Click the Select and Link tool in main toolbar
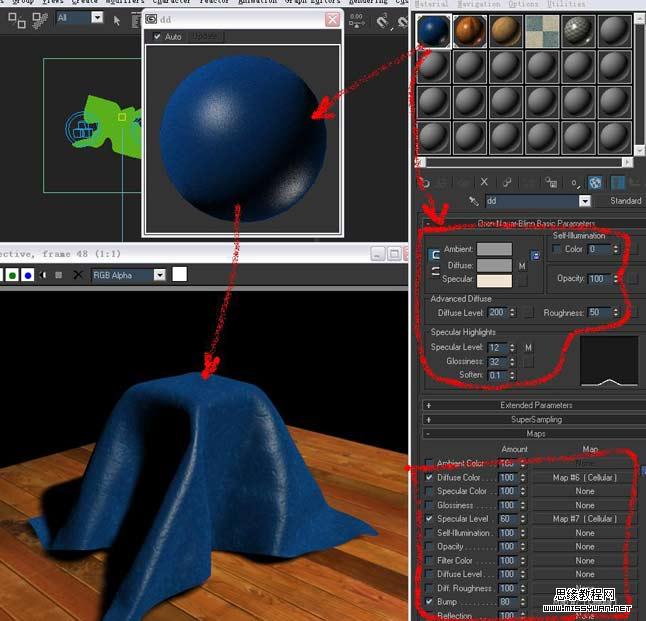Image resolution: width=646 pixels, height=621 pixels. point(17,20)
